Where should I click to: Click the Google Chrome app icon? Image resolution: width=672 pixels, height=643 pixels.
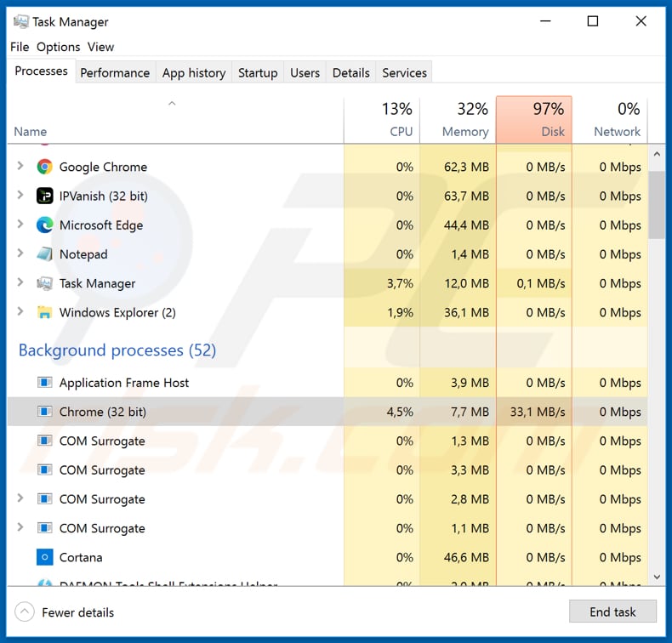(x=45, y=167)
